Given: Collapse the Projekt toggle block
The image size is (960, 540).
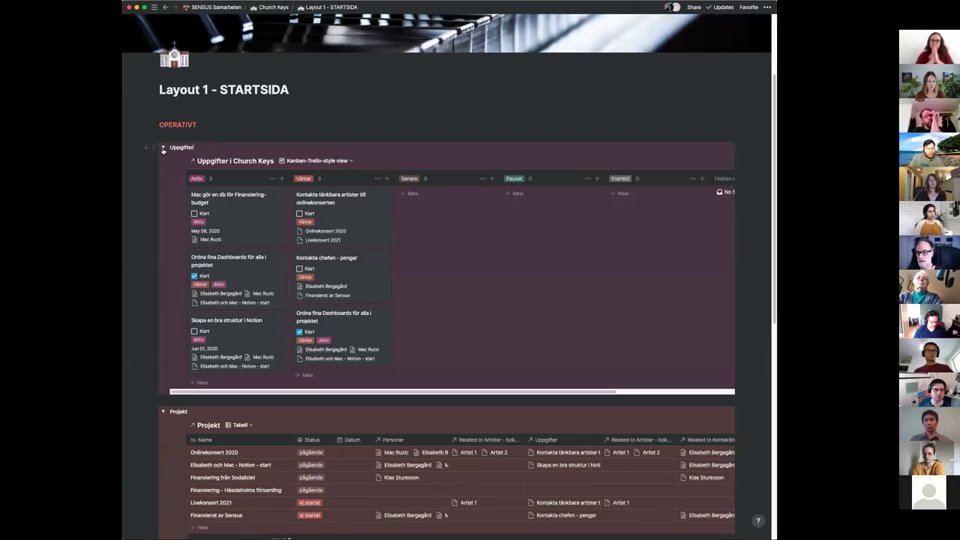Looking at the screenshot, I should click(163, 411).
